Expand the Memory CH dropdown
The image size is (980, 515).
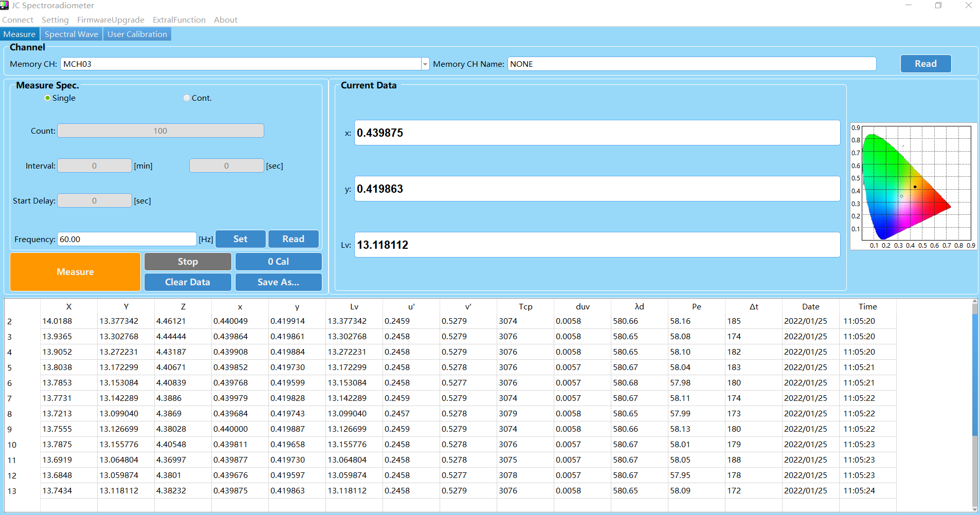coord(425,64)
